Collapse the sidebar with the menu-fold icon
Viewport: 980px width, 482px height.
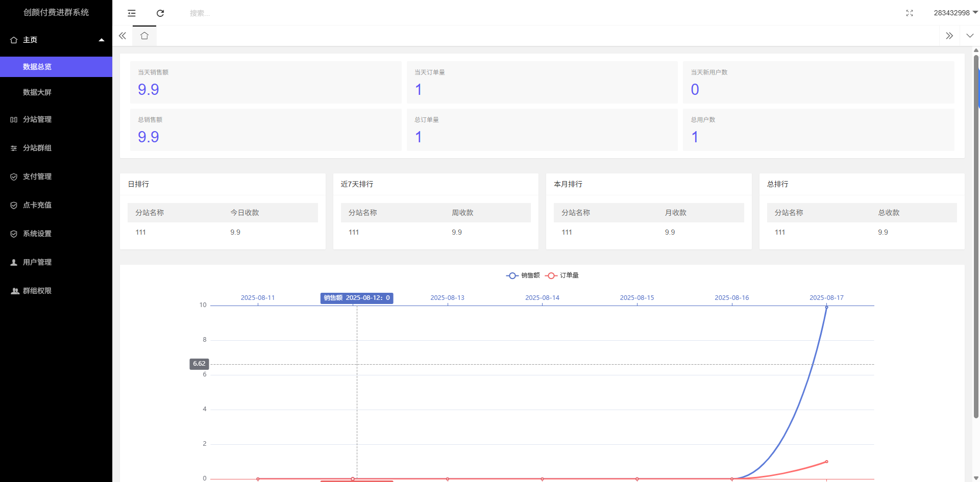pyautogui.click(x=132, y=13)
